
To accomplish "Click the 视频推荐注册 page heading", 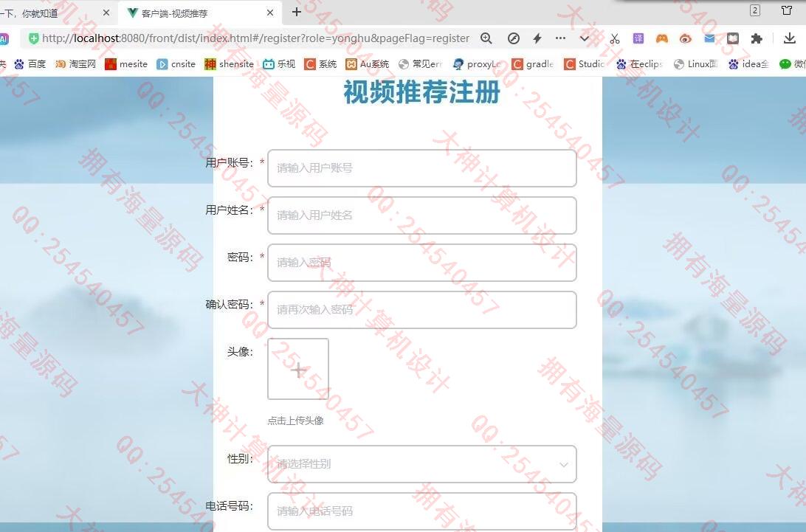I will [422, 92].
